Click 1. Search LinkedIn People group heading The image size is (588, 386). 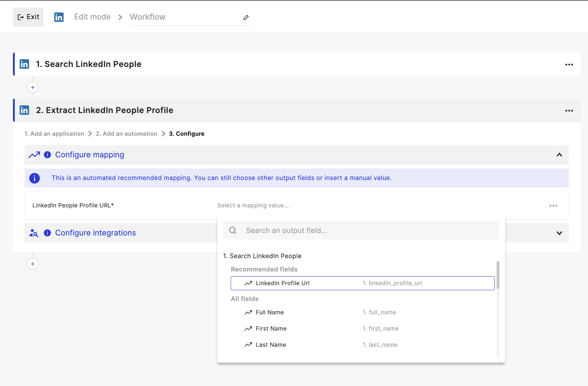[262, 256]
